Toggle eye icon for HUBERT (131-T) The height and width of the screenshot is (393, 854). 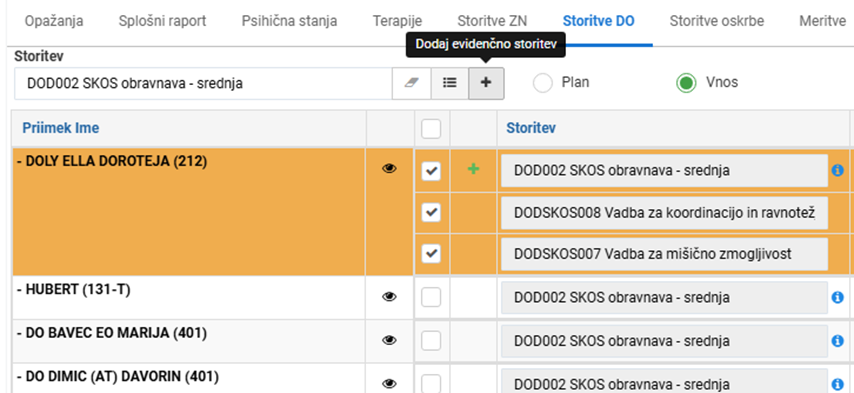389,297
